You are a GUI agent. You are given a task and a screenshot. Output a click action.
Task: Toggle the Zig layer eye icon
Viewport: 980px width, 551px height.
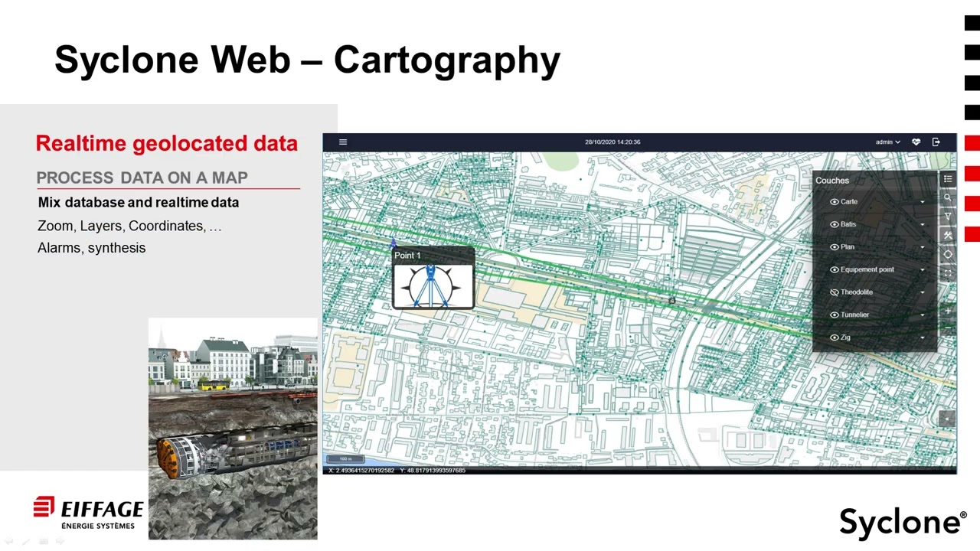835,337
